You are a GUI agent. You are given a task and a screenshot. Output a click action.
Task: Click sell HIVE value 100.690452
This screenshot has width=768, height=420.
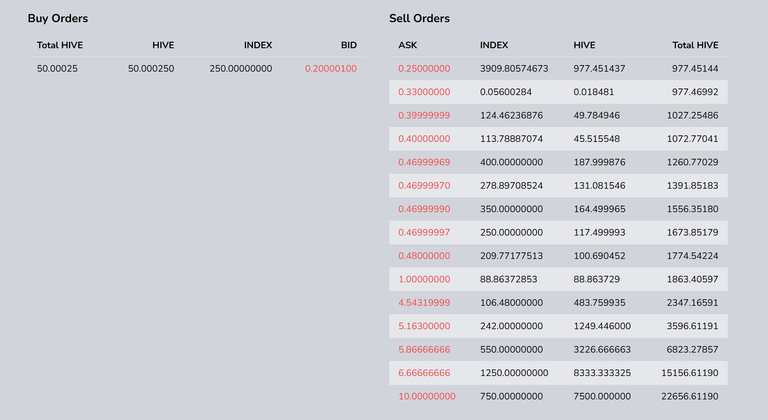pos(599,256)
